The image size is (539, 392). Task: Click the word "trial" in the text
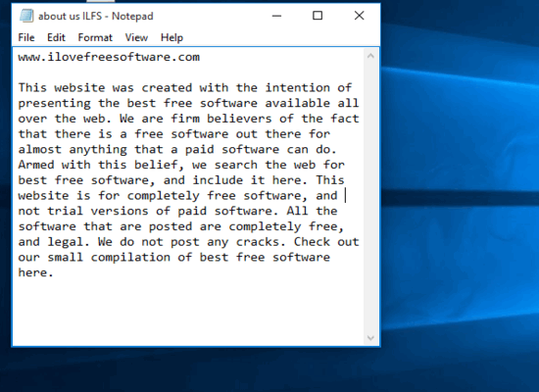click(65, 211)
